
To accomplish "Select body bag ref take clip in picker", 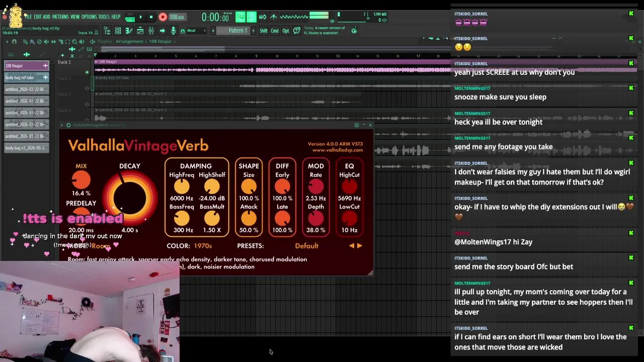I will (27, 77).
